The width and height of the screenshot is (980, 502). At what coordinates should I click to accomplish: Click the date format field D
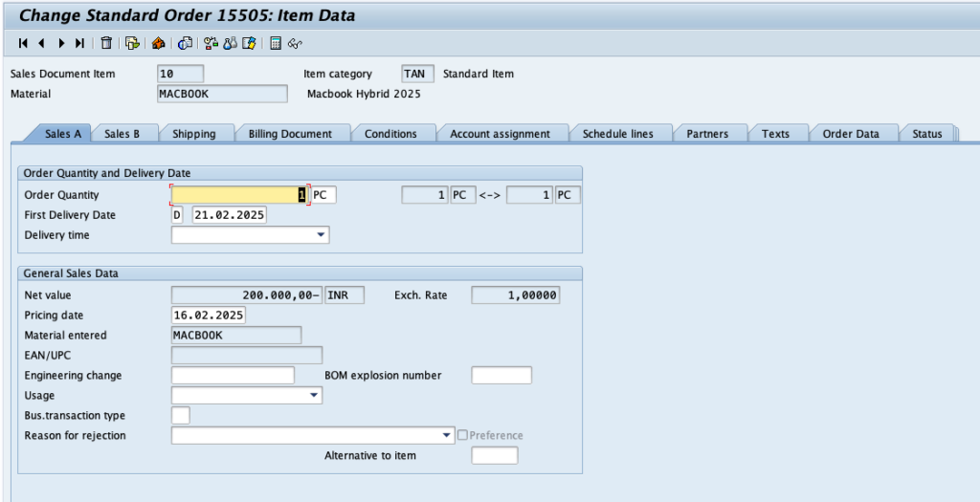coord(177,215)
